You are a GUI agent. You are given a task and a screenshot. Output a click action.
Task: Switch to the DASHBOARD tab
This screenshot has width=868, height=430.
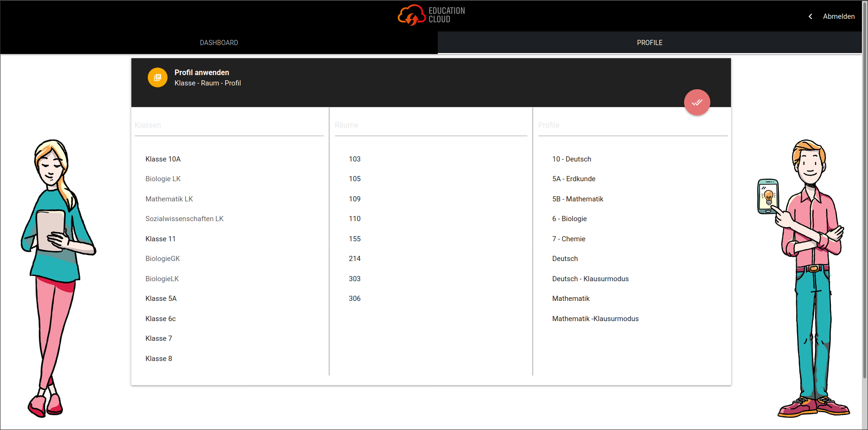[x=219, y=42]
